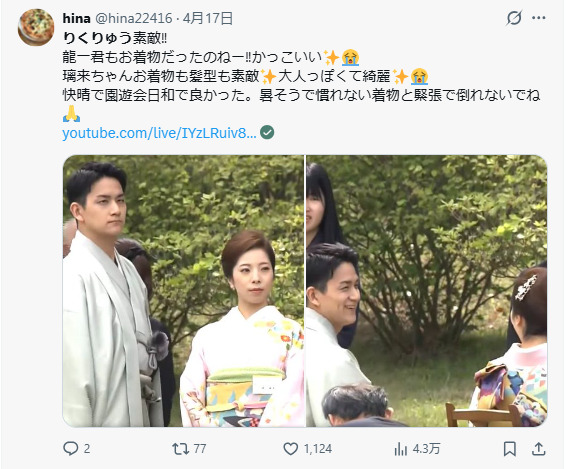The image size is (567, 469).
Task: Click the post text りくりゅう素敵
Action: point(115,38)
